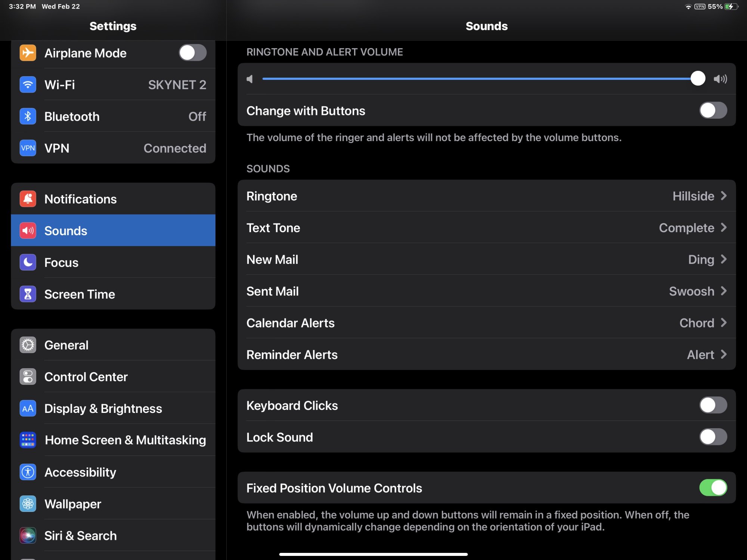Open Calendar Alerts Chord chevron
Screen dimensions: 747x560
[x=723, y=323]
